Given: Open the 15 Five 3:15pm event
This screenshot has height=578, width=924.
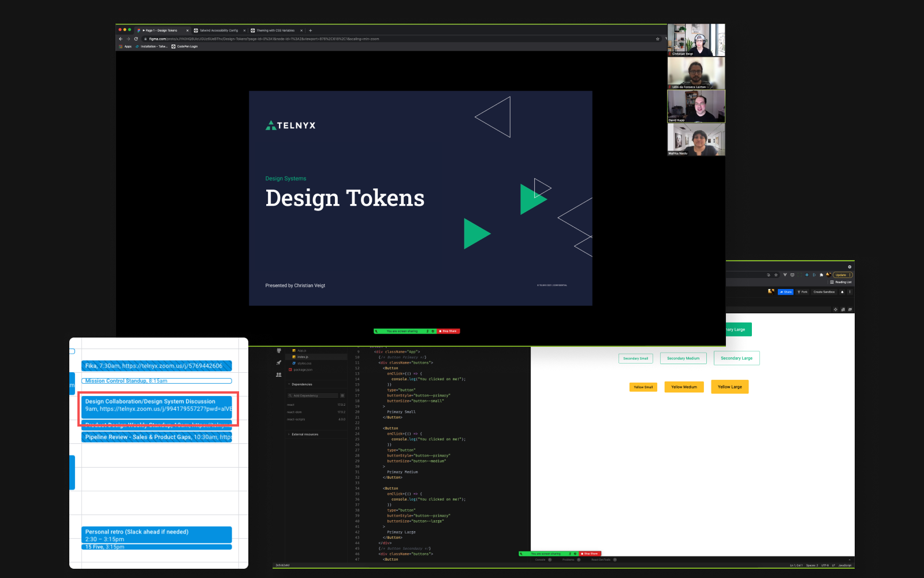Looking at the screenshot, I should pos(157,547).
